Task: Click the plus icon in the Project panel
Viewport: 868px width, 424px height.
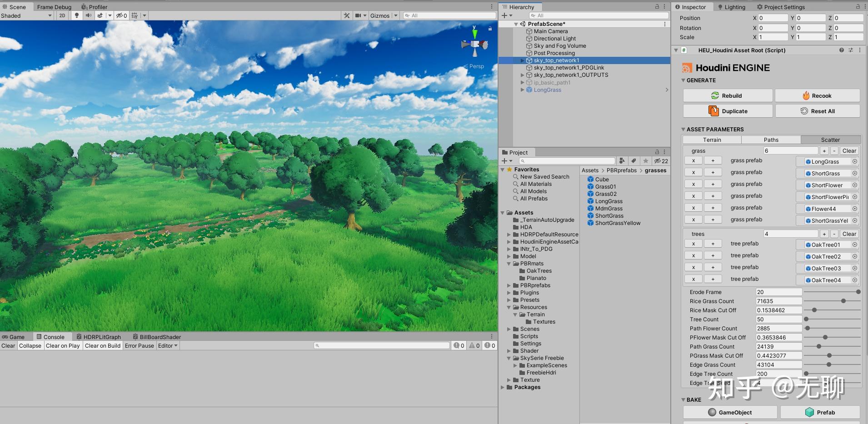Action: 504,160
